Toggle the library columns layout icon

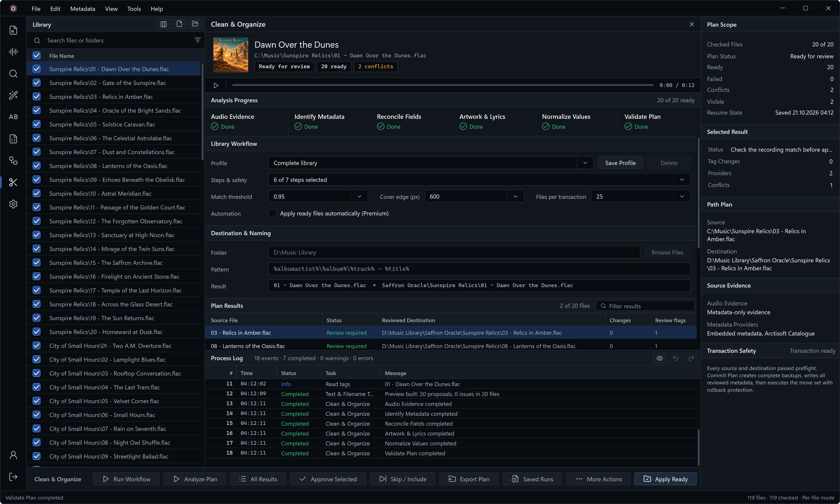[163, 24]
